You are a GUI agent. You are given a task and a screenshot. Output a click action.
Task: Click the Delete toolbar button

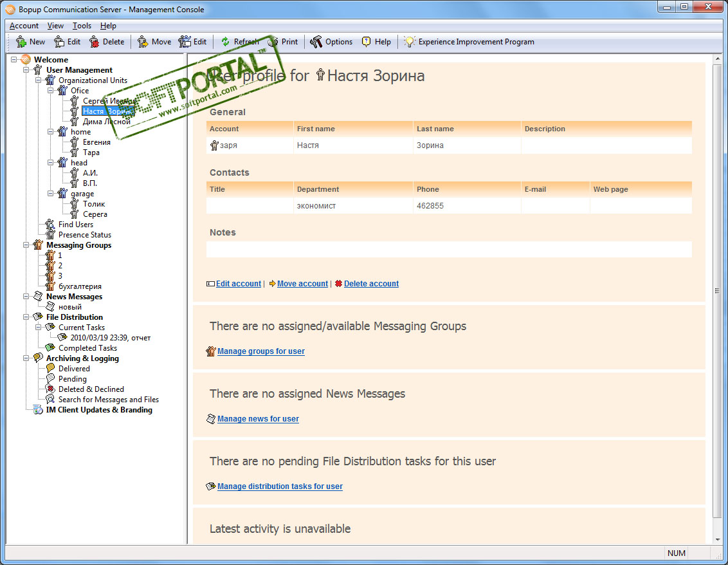107,42
